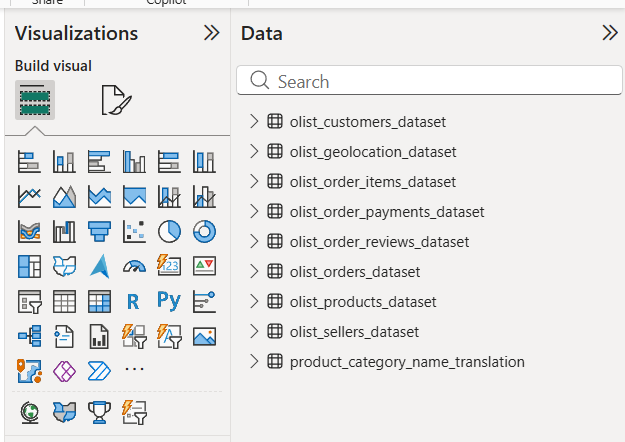Select olist_products_dataset table name

click(363, 302)
